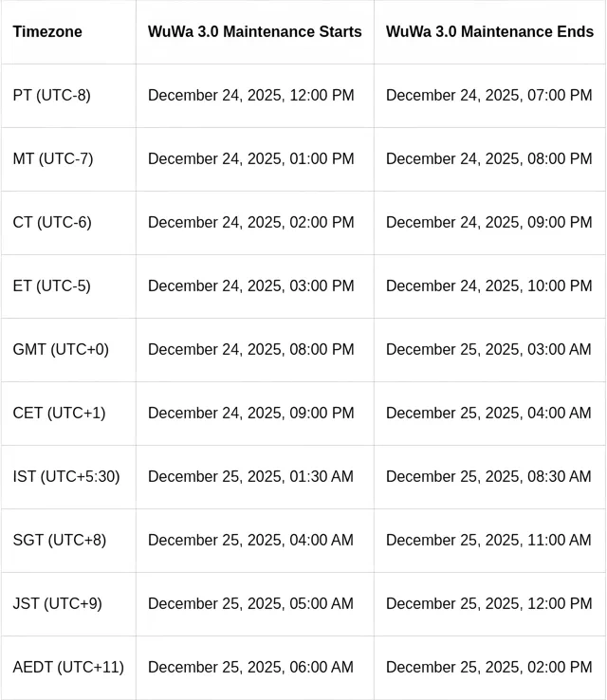
Task: Select the AEDT (UTC+11) timezone cell
Action: (68, 668)
